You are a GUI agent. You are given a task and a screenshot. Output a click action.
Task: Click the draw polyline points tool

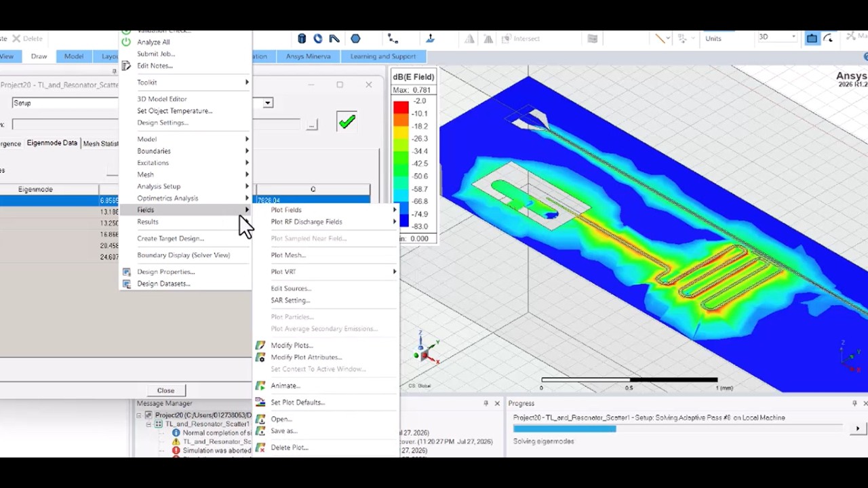(x=393, y=39)
